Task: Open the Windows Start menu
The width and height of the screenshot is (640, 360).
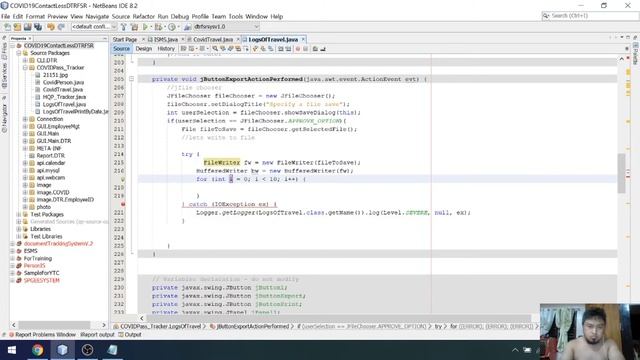Action: [11, 350]
